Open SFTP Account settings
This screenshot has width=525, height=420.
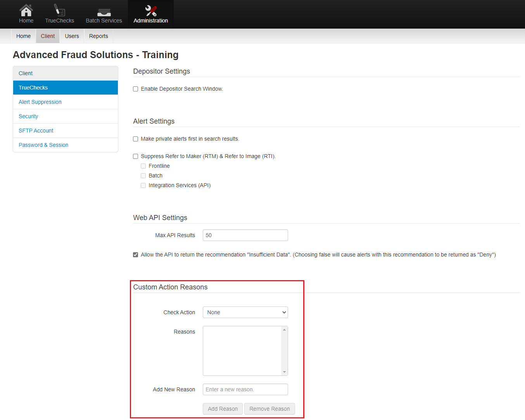click(x=66, y=131)
